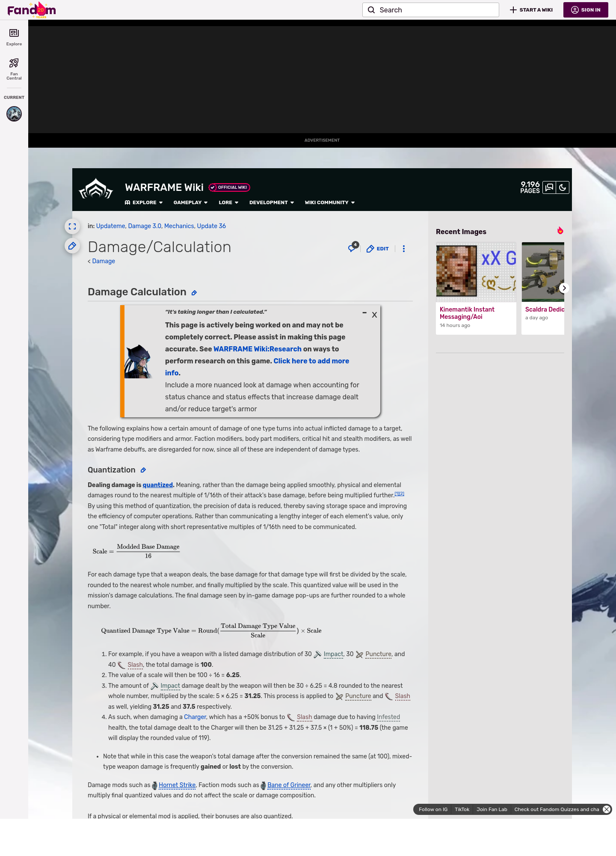Open Kinematik Instant Messaging/Aoi thumbnail
The image size is (616, 856).
[x=476, y=272]
